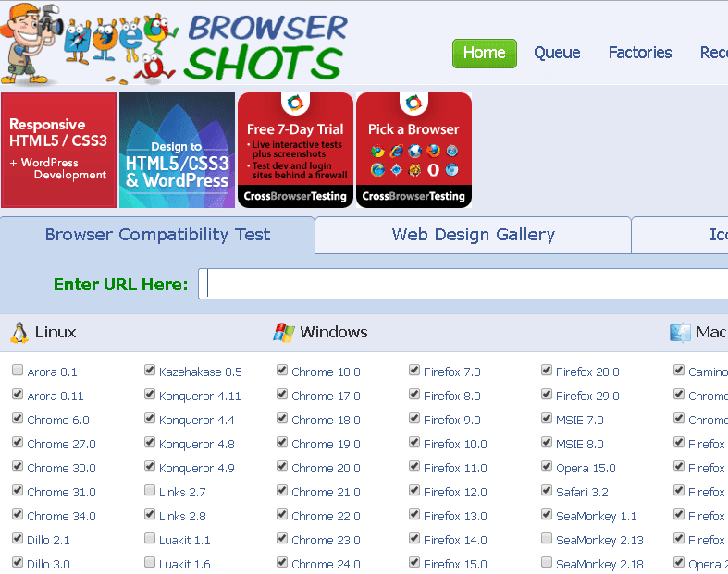Toggle Chrome 22.0 checkbox
The image size is (728, 574).
282,515
